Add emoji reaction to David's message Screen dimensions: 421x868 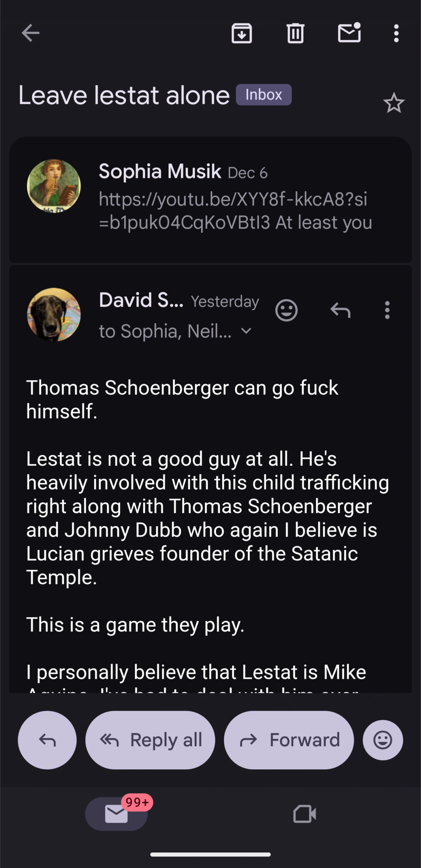click(286, 310)
